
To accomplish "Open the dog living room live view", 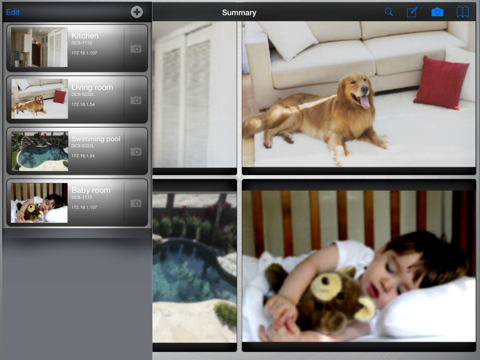I will click(359, 94).
